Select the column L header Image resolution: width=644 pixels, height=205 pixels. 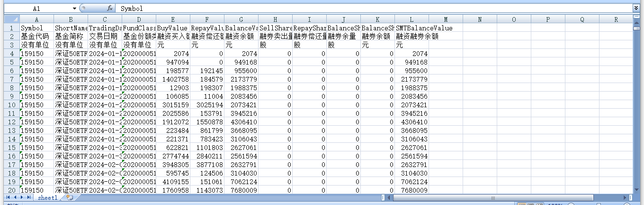pos(411,19)
